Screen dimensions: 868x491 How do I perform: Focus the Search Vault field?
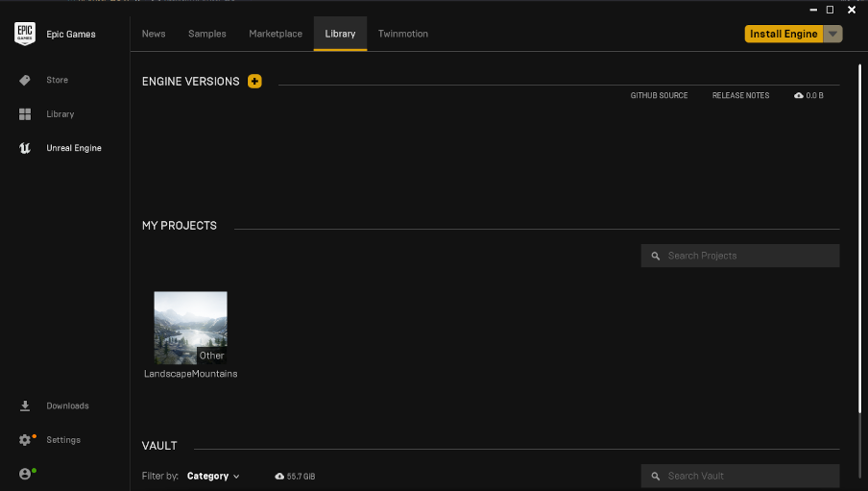(740, 476)
